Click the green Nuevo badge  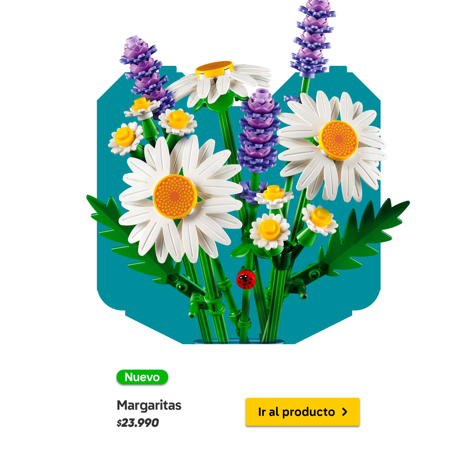pos(142,377)
